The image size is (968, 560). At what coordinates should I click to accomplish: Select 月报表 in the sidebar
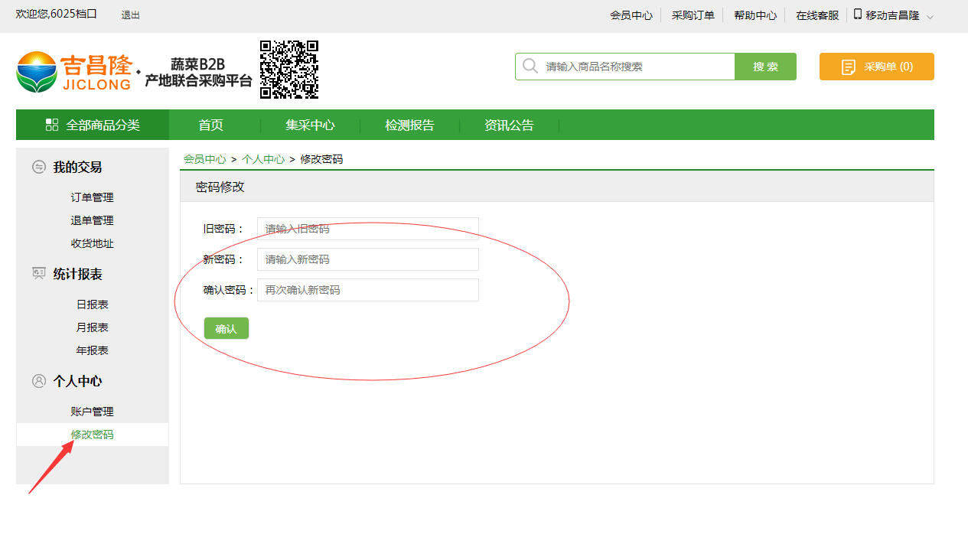92,327
